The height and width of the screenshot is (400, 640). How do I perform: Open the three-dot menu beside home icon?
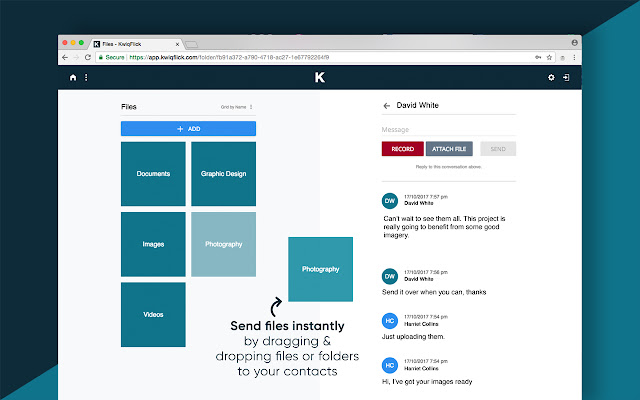86,78
